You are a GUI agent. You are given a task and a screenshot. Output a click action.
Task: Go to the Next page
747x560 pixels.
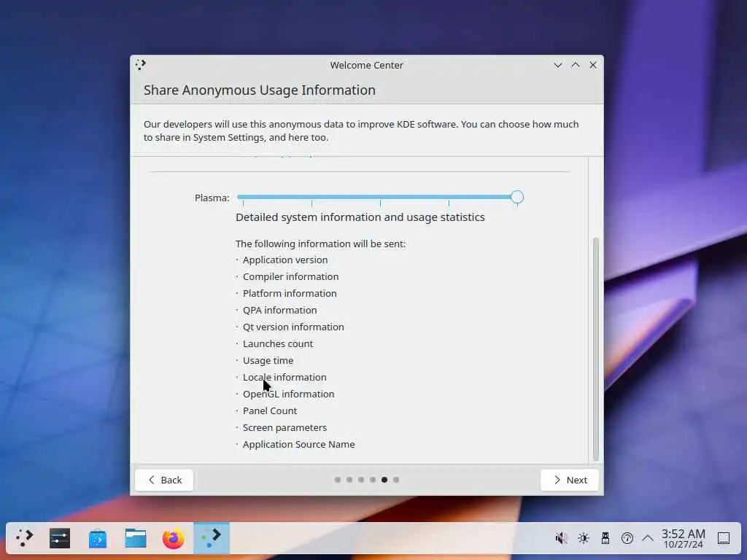click(570, 480)
